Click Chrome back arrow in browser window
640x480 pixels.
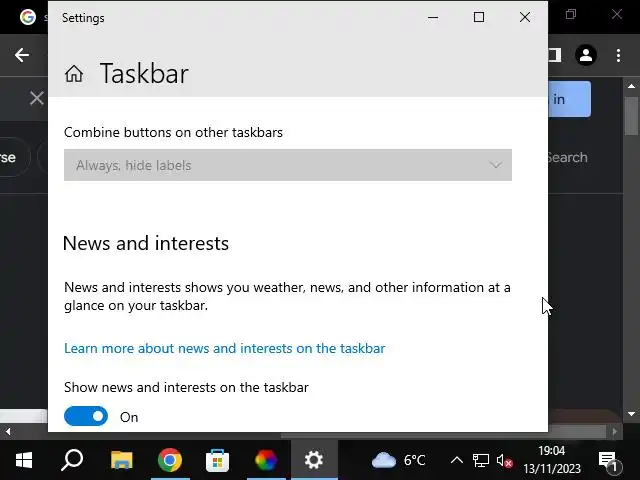pos(22,55)
